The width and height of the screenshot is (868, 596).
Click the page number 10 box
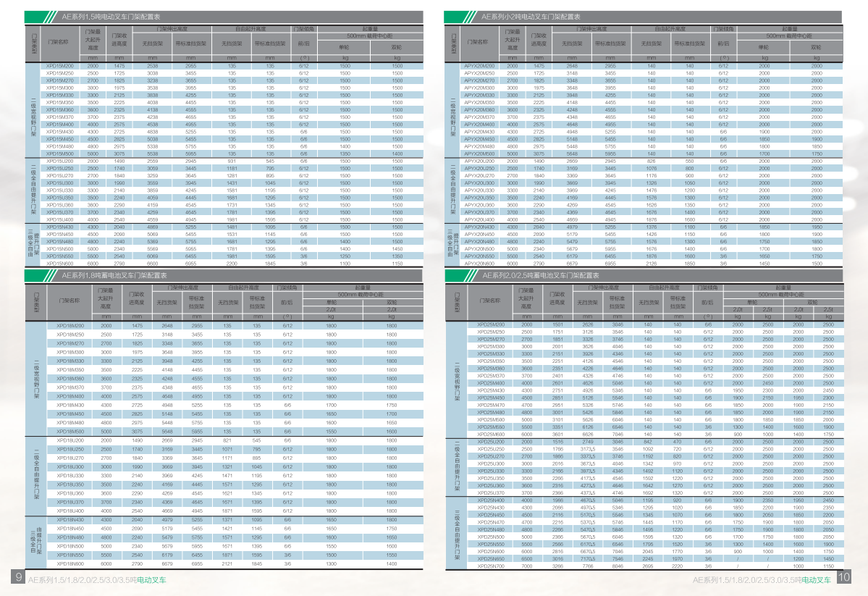(x=843, y=577)
